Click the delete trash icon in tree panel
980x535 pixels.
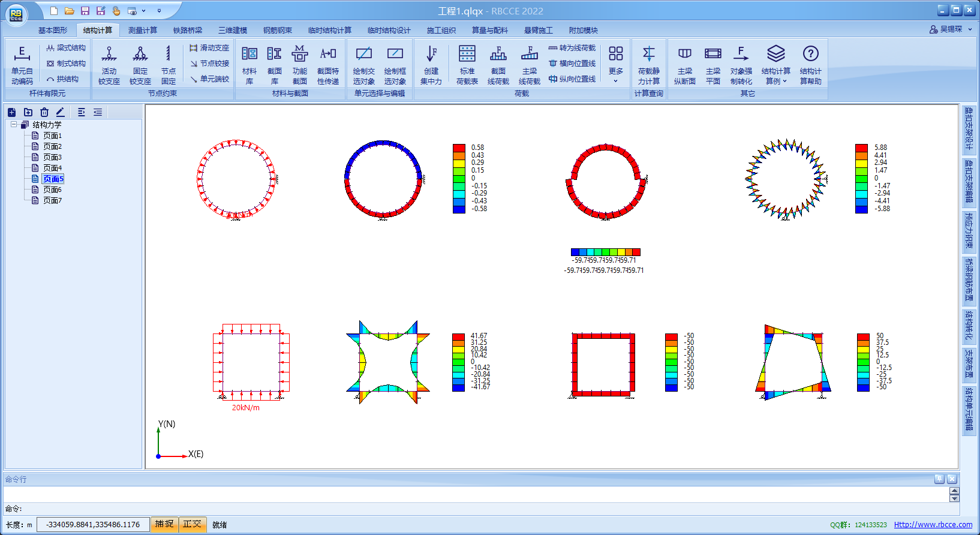(x=44, y=112)
